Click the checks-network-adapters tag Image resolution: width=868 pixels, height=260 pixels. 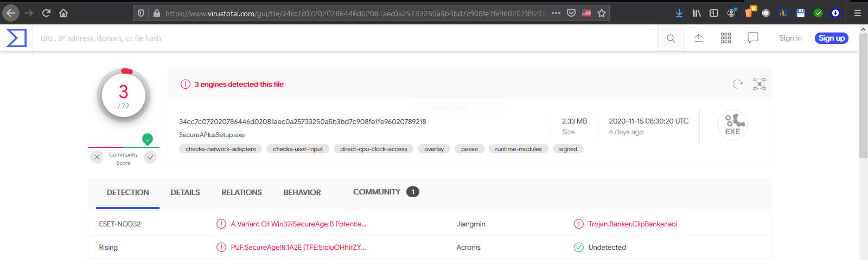pyautogui.click(x=221, y=149)
